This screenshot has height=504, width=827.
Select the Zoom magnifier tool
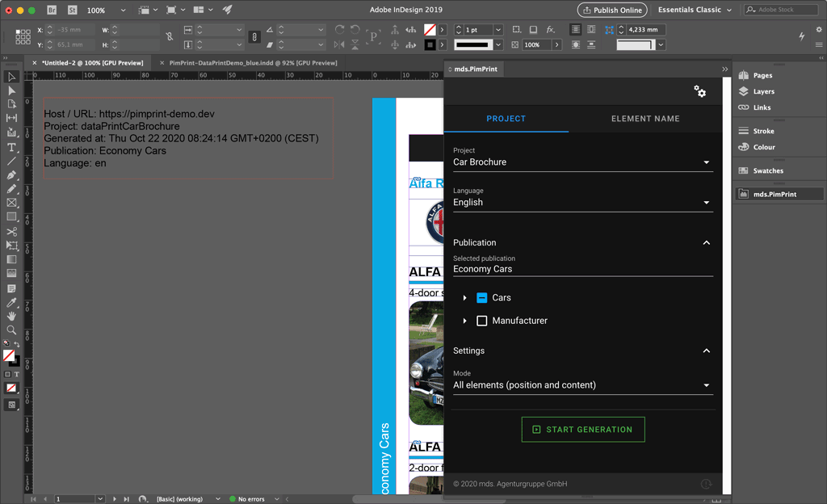[x=11, y=330]
